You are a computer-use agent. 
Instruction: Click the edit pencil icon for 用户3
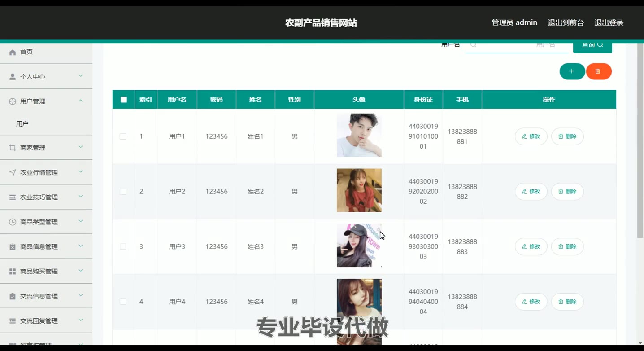[524, 246]
